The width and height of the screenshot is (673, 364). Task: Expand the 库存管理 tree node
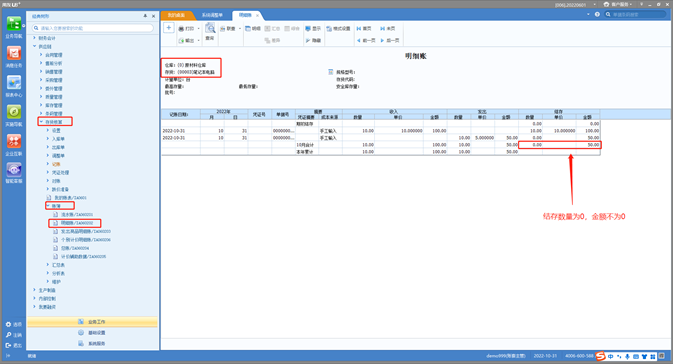(41, 105)
